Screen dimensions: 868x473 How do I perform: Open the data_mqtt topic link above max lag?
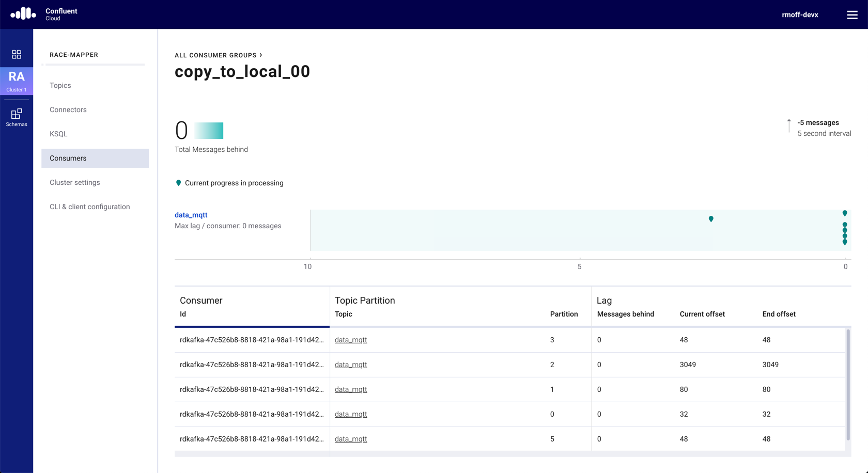[191, 215]
